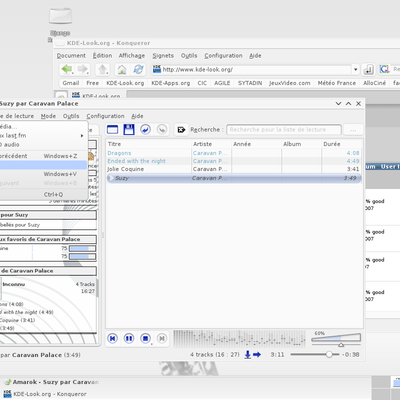400x400 pixels.
Task: Stop playback in Amarok
Action: pyautogui.click(x=145, y=338)
